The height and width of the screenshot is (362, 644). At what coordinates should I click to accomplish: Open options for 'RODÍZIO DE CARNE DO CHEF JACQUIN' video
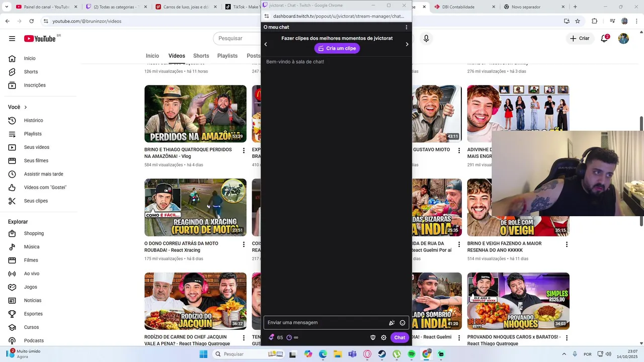point(244,338)
